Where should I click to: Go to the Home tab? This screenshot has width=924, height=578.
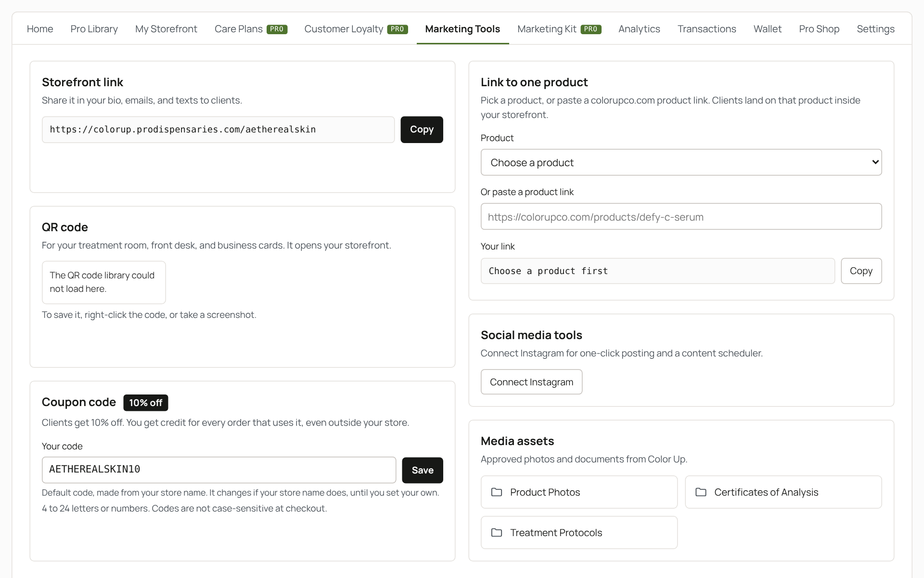click(40, 29)
